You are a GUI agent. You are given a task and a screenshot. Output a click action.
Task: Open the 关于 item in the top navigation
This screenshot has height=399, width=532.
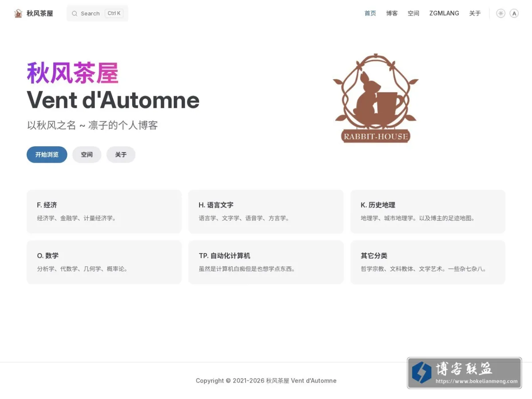pyautogui.click(x=475, y=13)
